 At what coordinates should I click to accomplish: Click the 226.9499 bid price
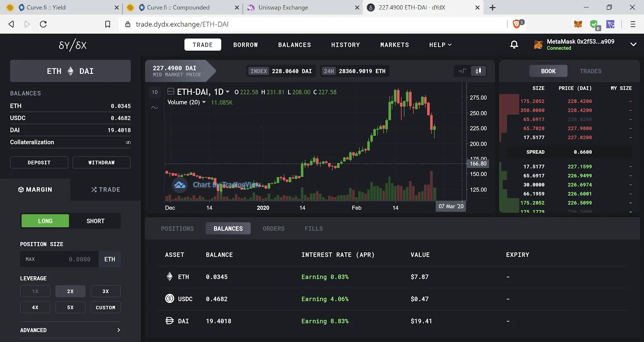pos(580,176)
